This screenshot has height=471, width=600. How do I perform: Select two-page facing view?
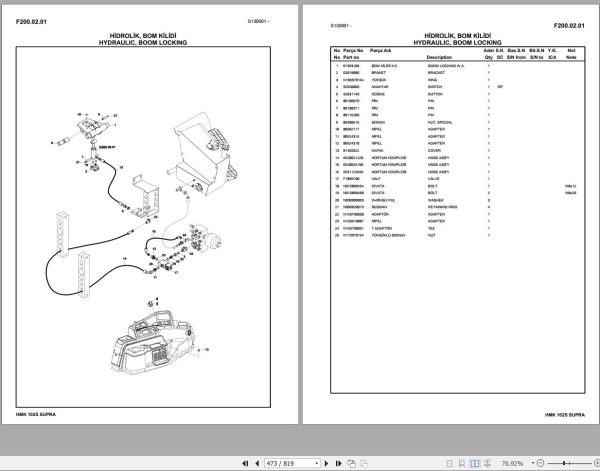[474, 463]
